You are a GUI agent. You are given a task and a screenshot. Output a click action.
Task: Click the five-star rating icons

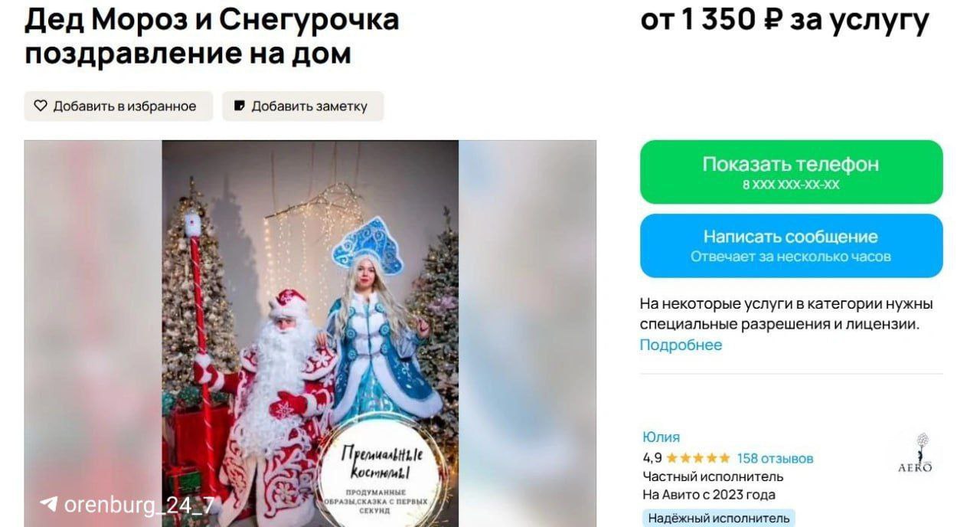coord(697,459)
